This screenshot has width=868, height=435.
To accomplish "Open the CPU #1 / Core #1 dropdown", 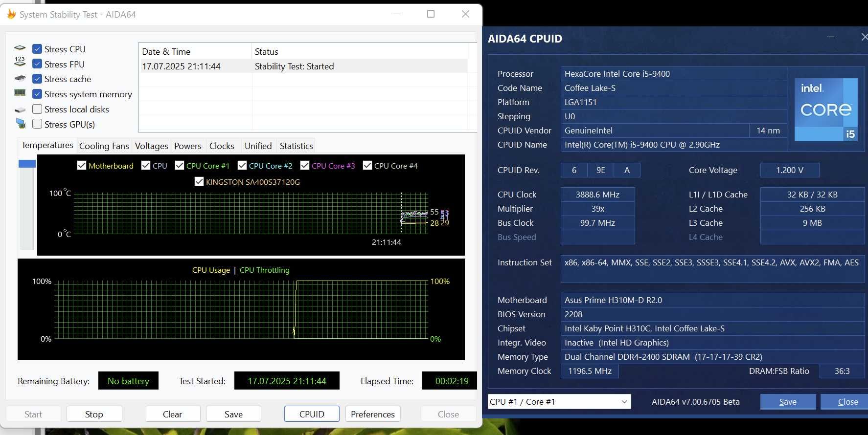I will pos(559,402).
